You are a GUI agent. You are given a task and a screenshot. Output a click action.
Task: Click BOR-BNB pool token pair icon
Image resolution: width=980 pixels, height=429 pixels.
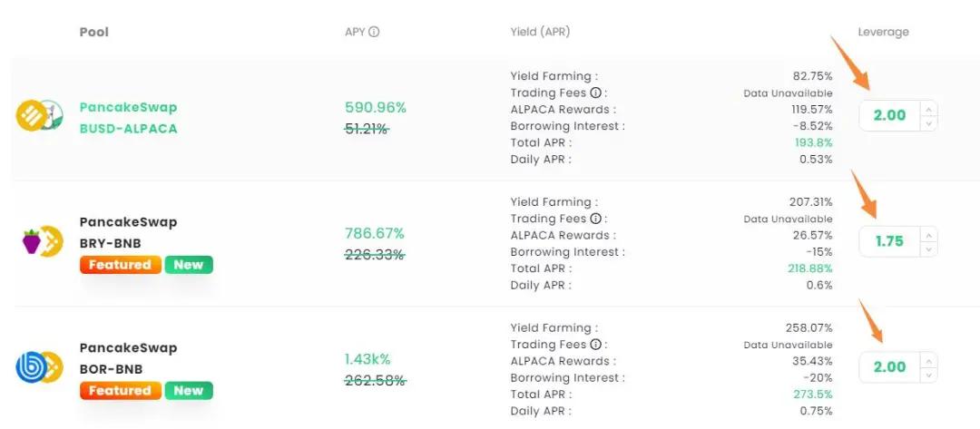coord(39,367)
